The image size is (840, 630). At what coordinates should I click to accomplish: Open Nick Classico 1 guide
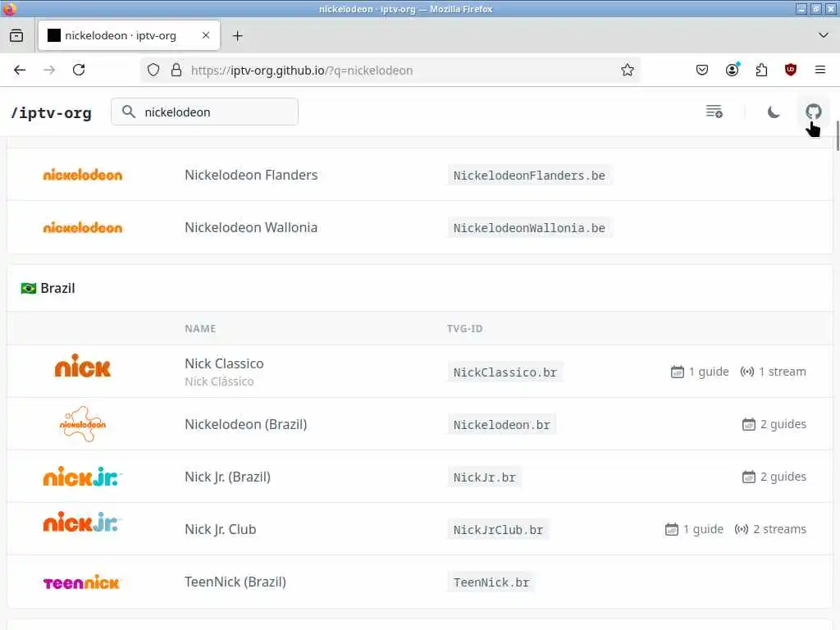[700, 372]
